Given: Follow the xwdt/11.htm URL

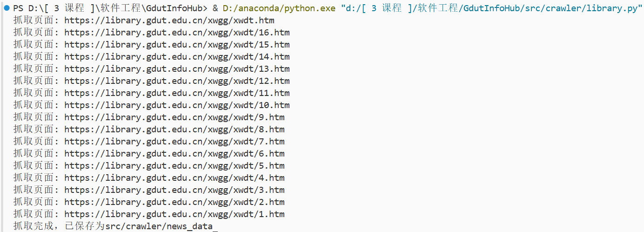Looking at the screenshot, I should click(177, 93).
